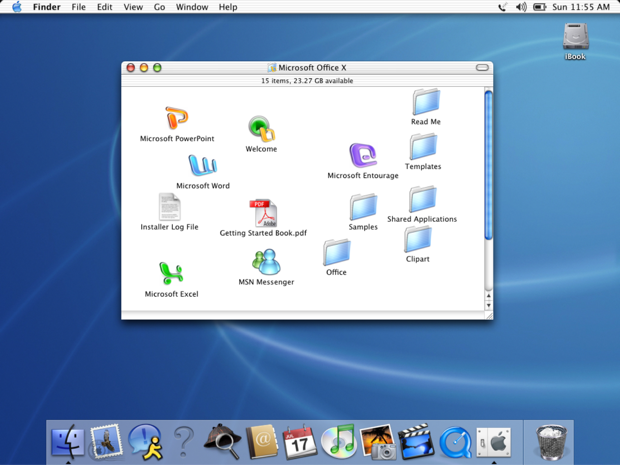Minimize the window with yellow button
Viewport: 620px width, 465px height.
click(x=144, y=68)
